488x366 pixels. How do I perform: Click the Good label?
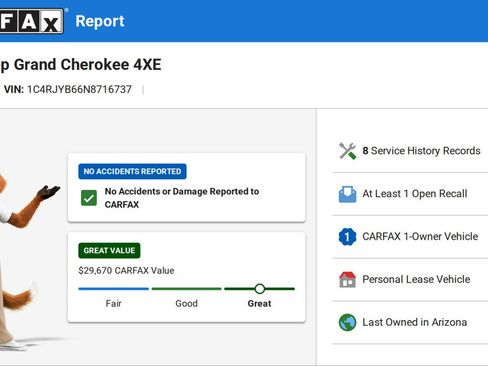coord(187,303)
